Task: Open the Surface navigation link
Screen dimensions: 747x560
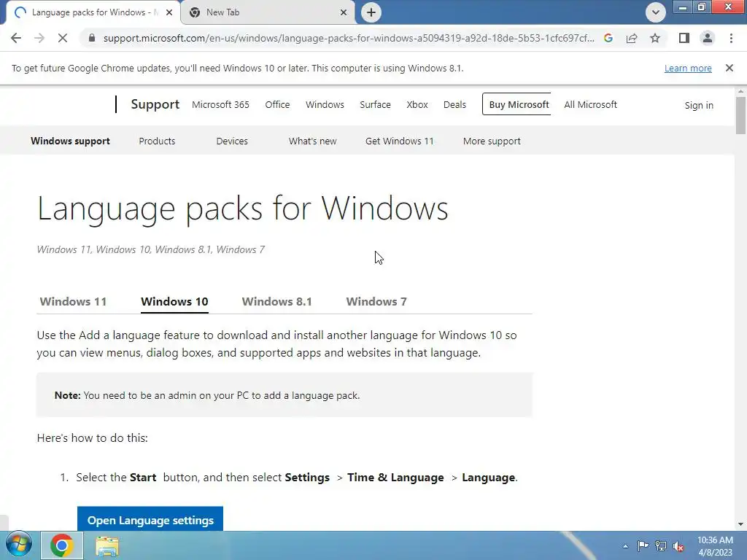Action: pos(375,104)
